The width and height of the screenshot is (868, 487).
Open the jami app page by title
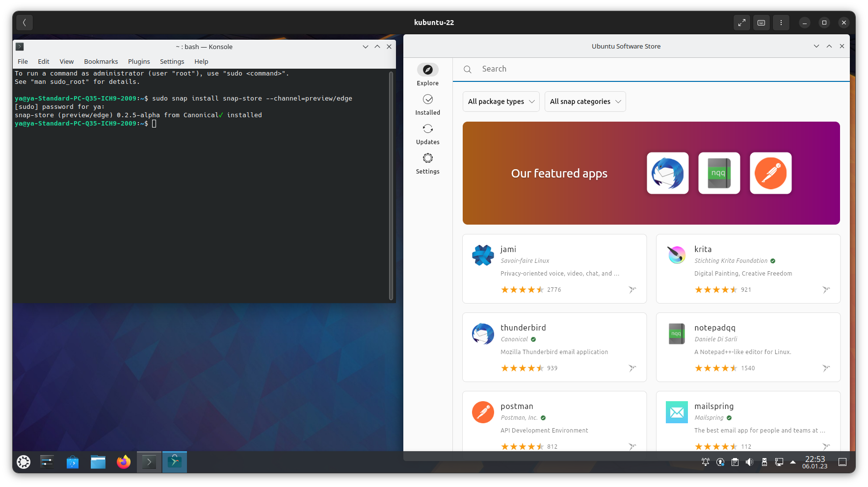(508, 249)
